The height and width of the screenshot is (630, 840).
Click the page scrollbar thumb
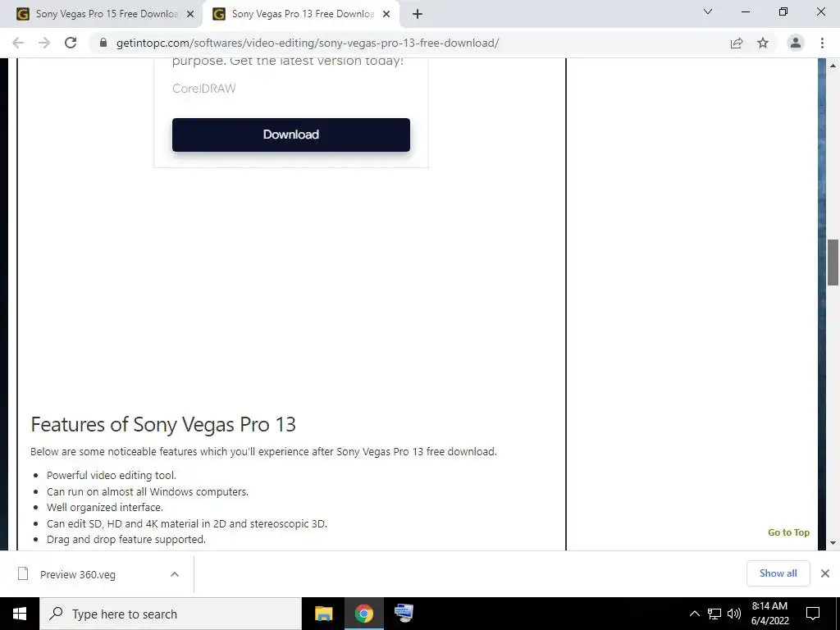click(833, 262)
